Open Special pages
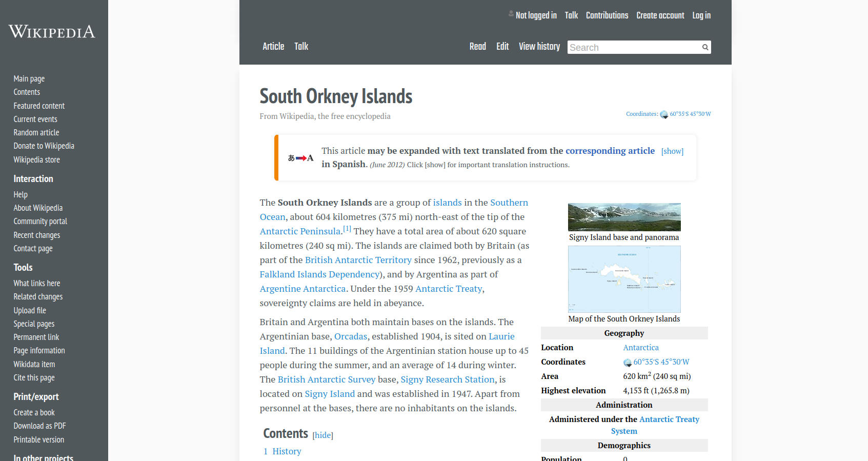The height and width of the screenshot is (461, 868). (x=34, y=324)
